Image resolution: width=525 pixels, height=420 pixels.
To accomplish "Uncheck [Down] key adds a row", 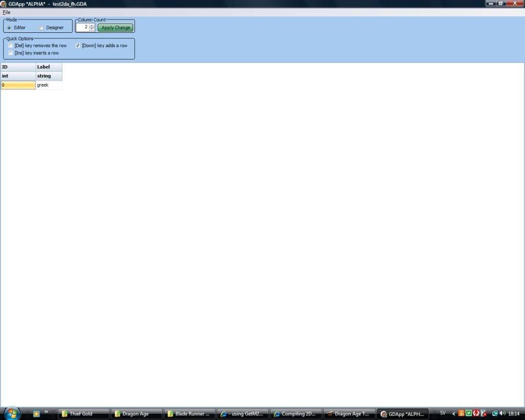I will 78,46.
